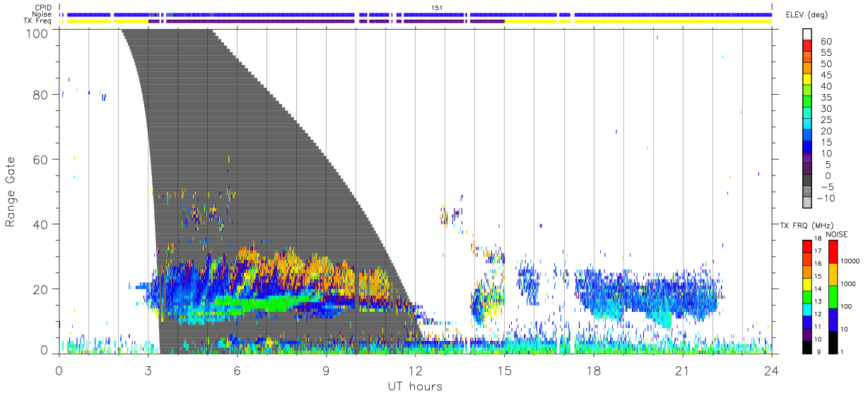868x401 pixels.
Task: Click the 'CPID' row label
Action: point(43,8)
